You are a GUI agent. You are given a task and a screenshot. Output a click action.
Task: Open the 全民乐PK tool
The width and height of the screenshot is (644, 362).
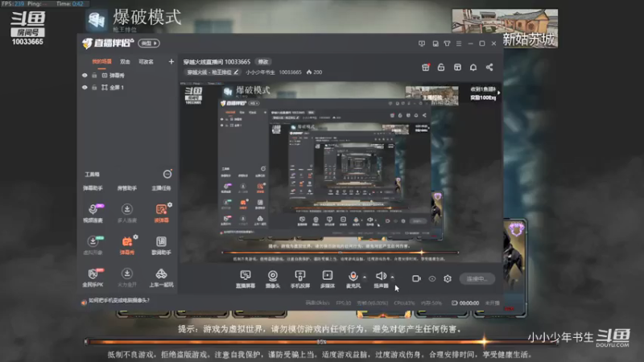pyautogui.click(x=93, y=277)
